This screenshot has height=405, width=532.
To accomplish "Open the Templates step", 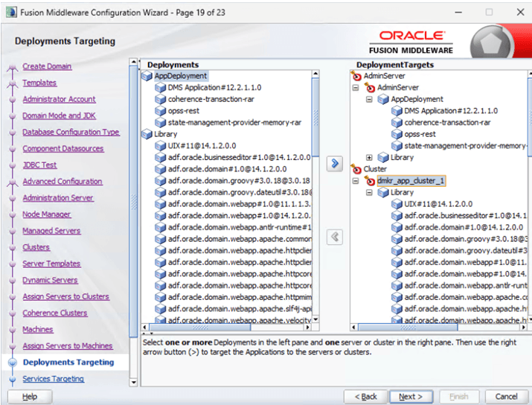I will click(x=39, y=83).
